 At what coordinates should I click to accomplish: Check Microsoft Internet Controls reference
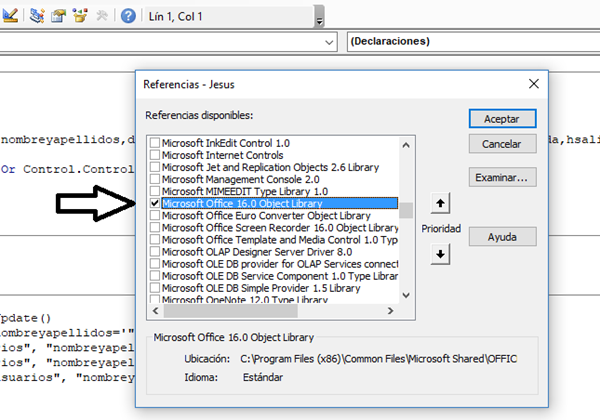pos(155,155)
